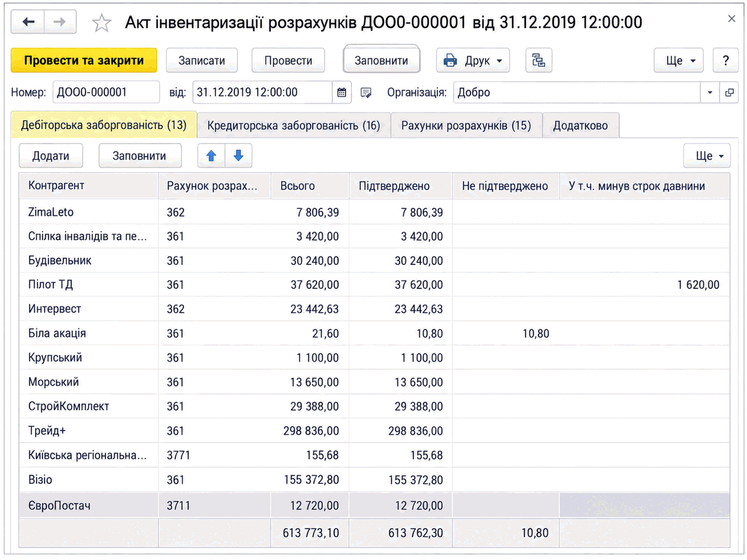Close the document with X icon
Image resolution: width=747 pixels, height=560 pixels.
tap(732, 19)
